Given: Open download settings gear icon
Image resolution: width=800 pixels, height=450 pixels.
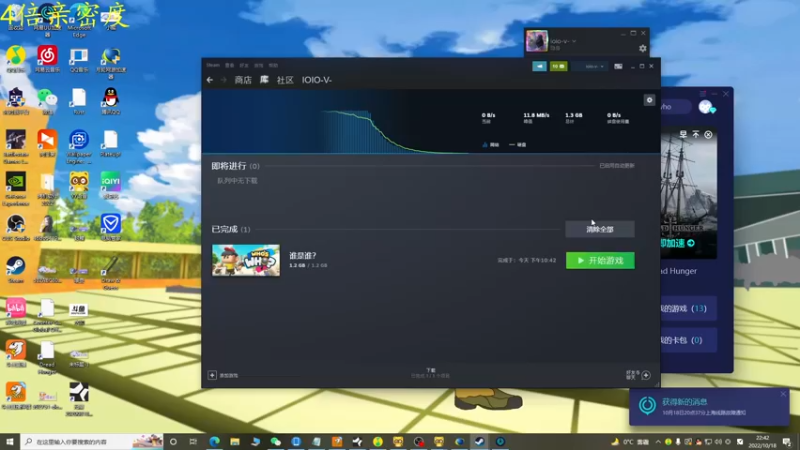Looking at the screenshot, I should [649, 100].
